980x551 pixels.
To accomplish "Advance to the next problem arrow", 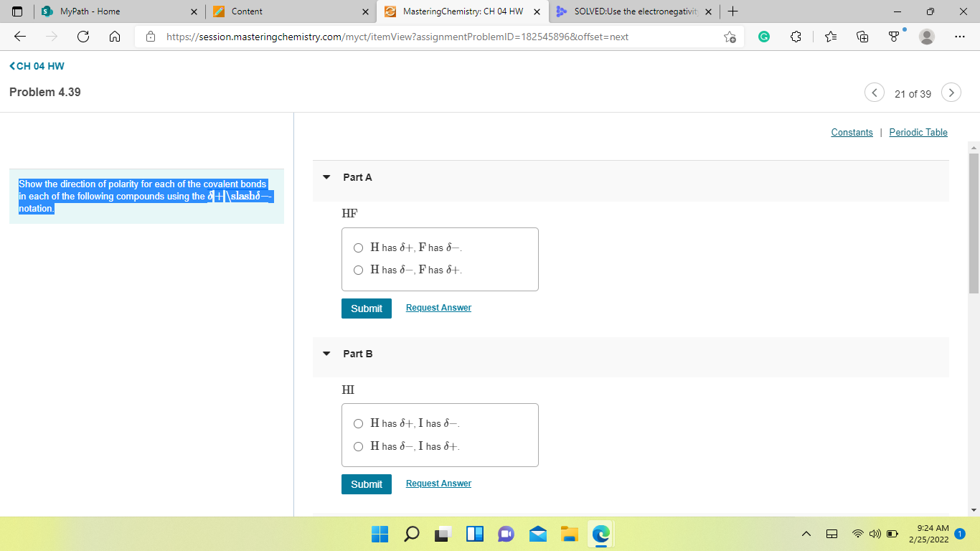I will tap(951, 93).
